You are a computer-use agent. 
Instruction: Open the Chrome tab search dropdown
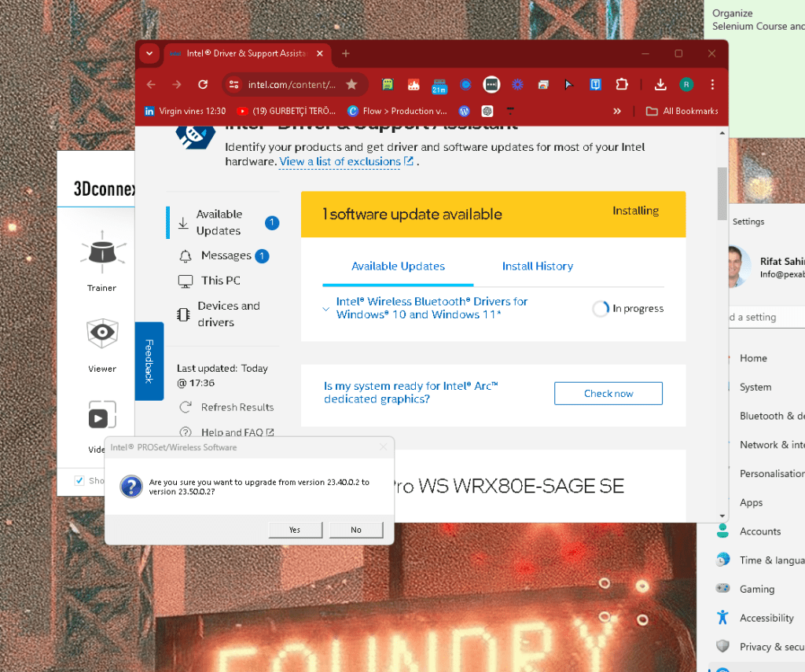(149, 53)
